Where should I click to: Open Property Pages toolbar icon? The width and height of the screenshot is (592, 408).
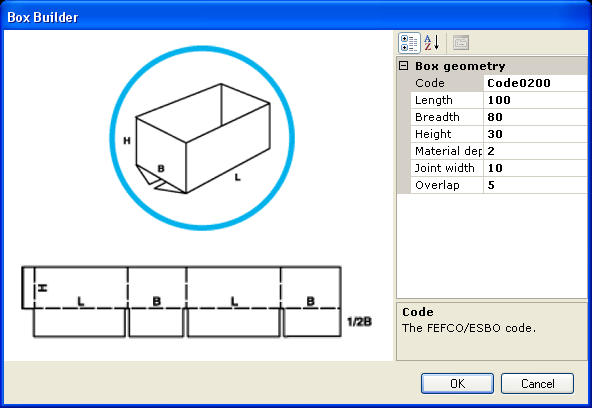461,43
